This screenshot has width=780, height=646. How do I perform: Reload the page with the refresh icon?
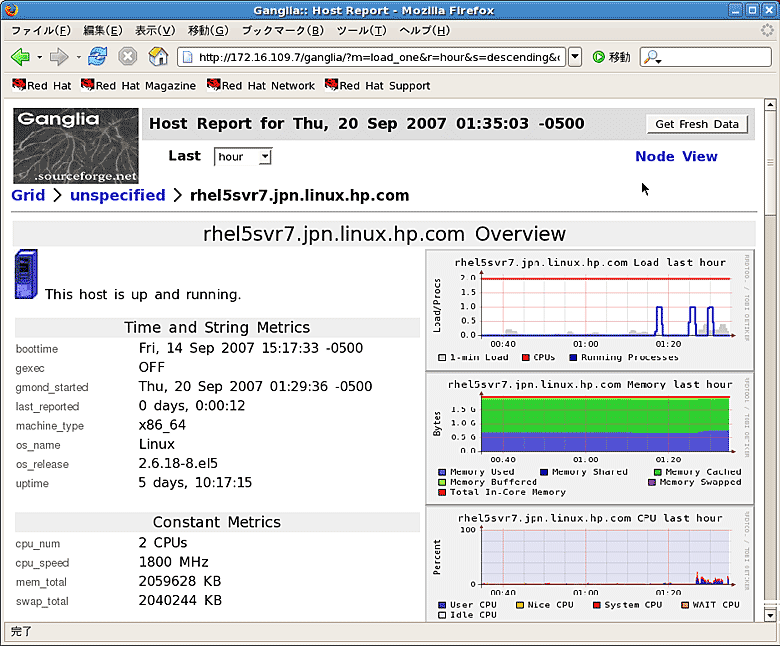click(98, 57)
